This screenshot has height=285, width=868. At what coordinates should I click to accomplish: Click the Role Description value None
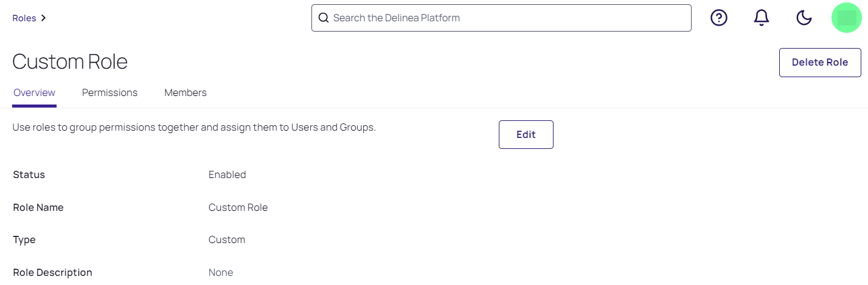coord(221,273)
